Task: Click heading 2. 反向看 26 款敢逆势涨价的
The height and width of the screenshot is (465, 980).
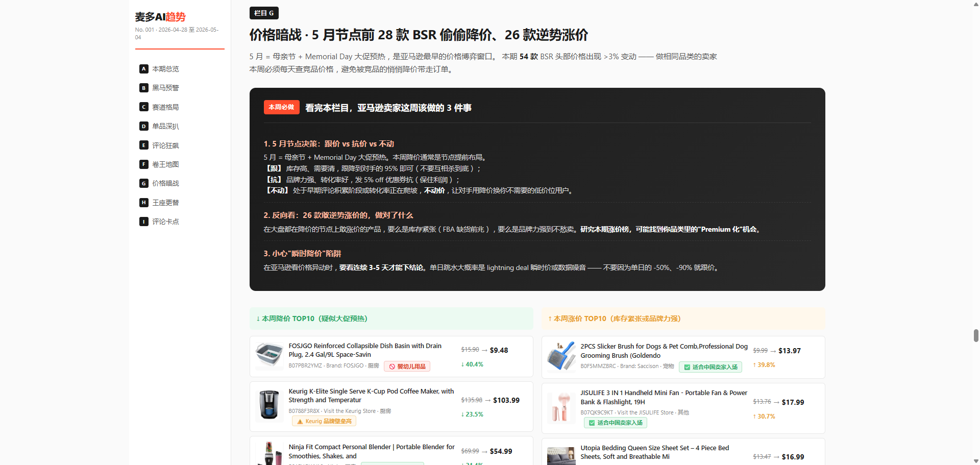Action: point(338,215)
